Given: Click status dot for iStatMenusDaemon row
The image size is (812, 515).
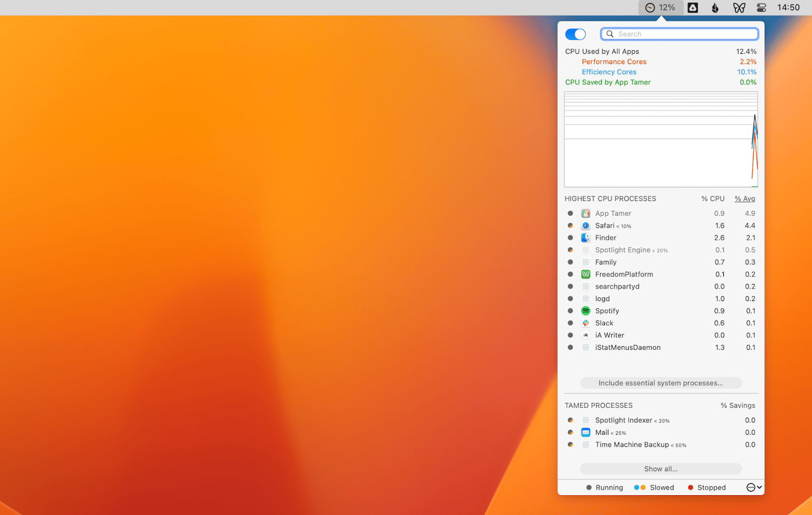Looking at the screenshot, I should click(570, 347).
